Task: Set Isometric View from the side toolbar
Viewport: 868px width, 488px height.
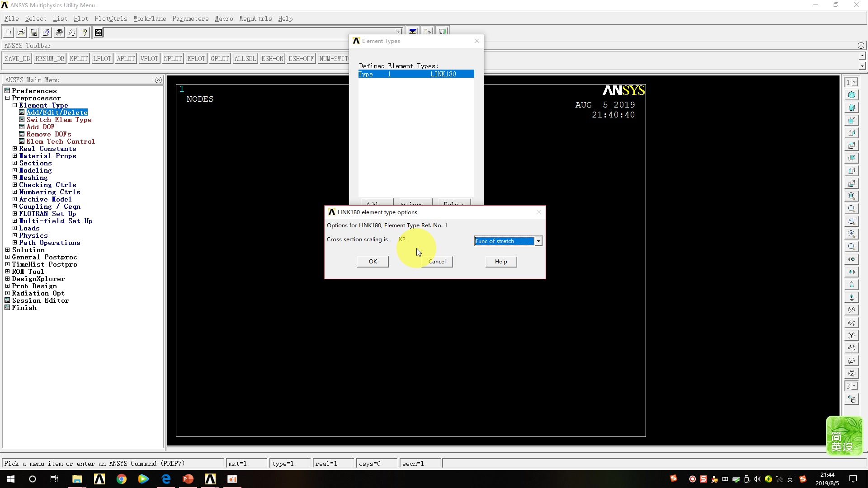Action: (x=852, y=95)
